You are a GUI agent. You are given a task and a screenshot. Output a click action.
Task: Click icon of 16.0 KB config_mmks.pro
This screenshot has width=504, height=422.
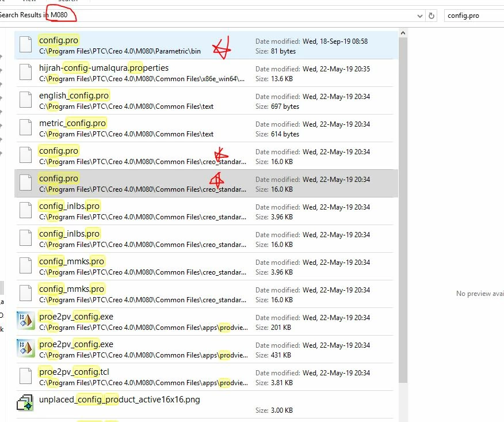(25, 294)
